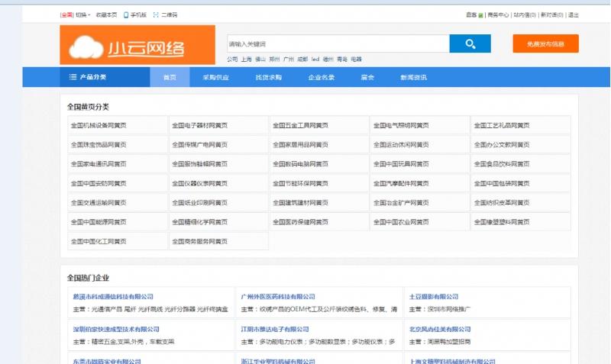Click 收藏本页 in top bar
This screenshot has height=364, width=611.
(106, 14)
